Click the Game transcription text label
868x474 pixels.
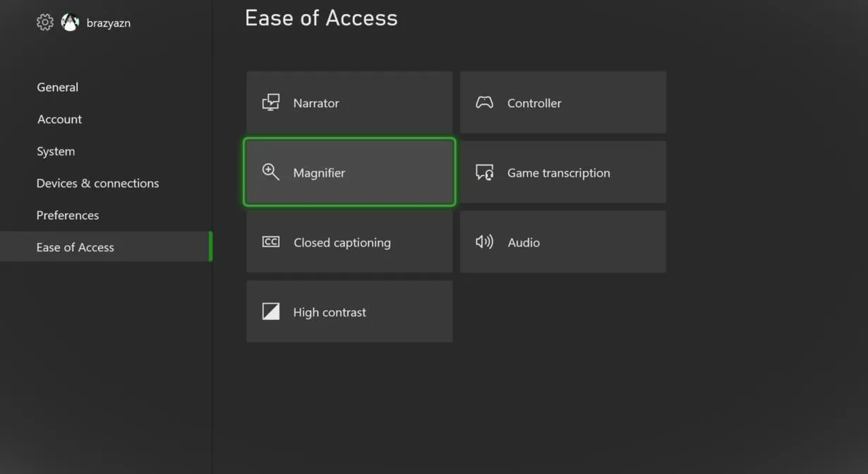(x=559, y=173)
